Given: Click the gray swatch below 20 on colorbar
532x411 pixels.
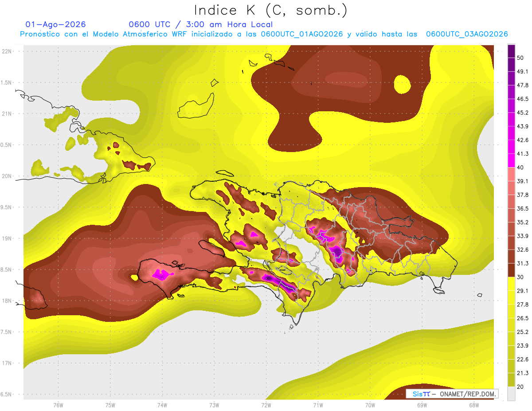Looking at the screenshot, I should point(511,394).
